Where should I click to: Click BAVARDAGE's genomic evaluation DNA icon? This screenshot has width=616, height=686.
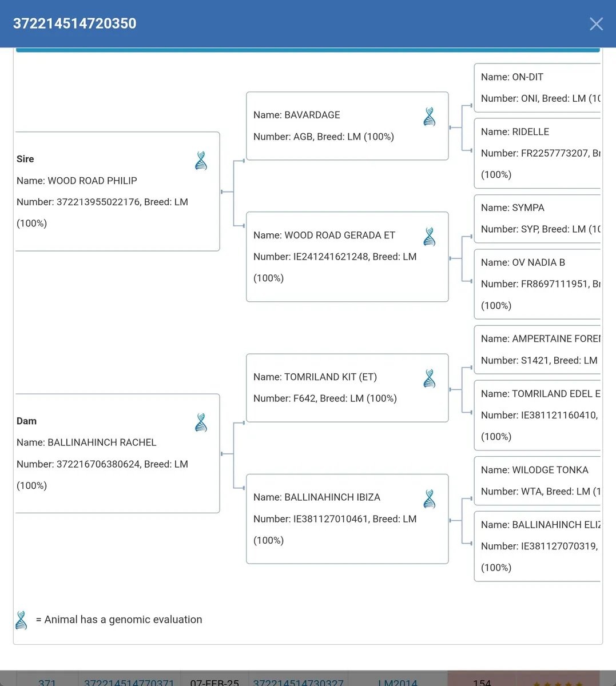click(x=429, y=117)
